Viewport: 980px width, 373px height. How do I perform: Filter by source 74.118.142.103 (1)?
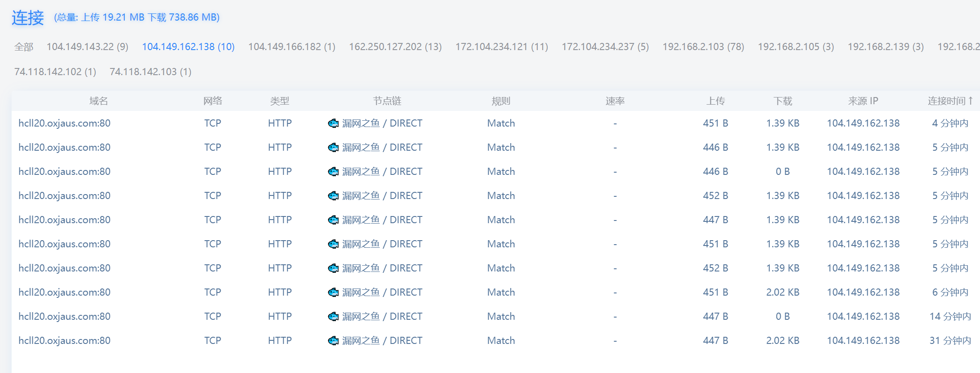(151, 72)
